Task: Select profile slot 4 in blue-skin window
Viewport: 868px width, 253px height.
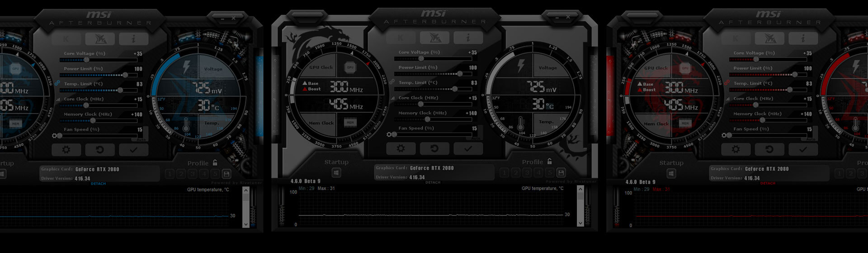Action: tap(204, 174)
